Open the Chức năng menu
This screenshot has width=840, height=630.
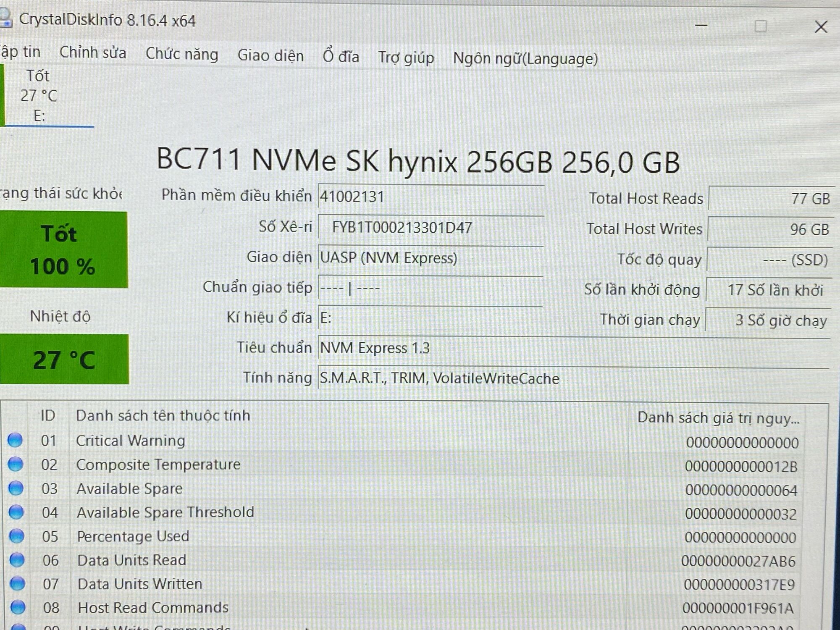182,55
